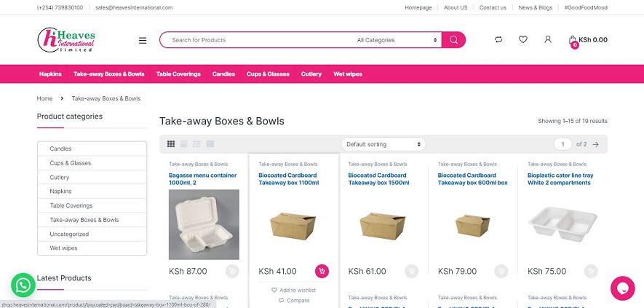Open the Default sorting dropdown
The image size is (644, 308).
383,144
